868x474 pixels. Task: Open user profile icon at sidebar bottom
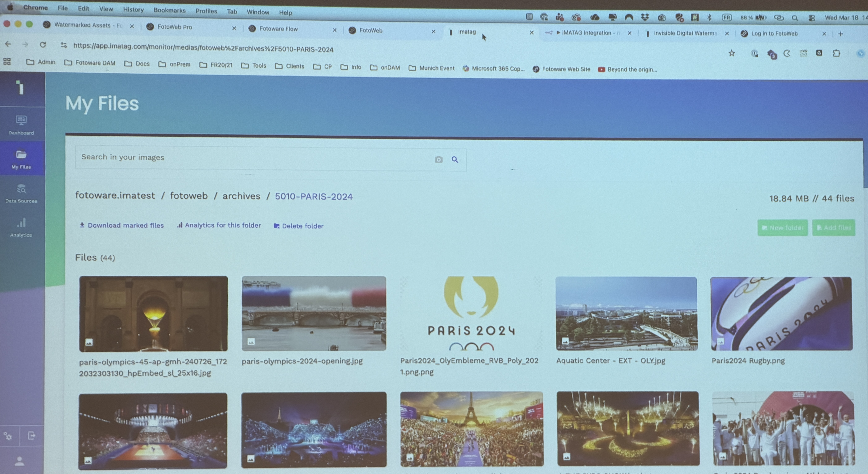pyautogui.click(x=19, y=461)
